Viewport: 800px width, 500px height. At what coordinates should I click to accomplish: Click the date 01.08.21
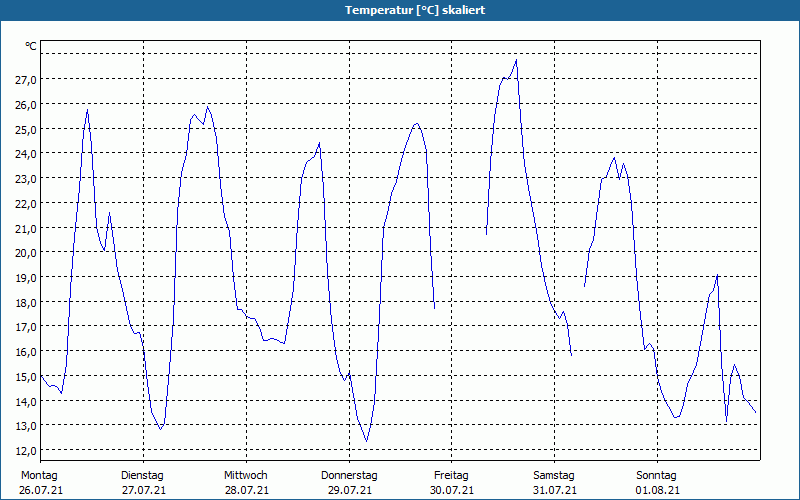(658, 491)
